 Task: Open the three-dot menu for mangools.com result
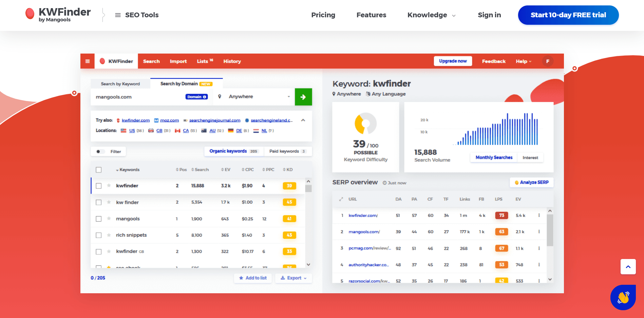[539, 232]
